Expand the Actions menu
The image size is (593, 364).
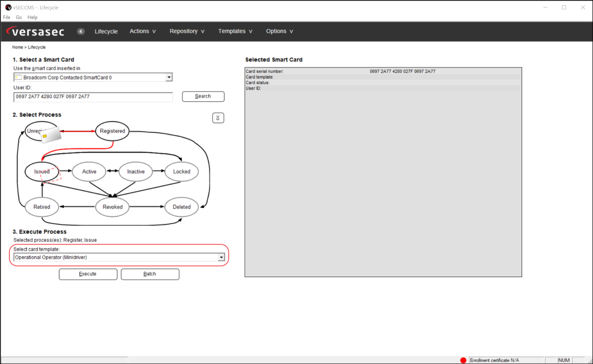[143, 31]
